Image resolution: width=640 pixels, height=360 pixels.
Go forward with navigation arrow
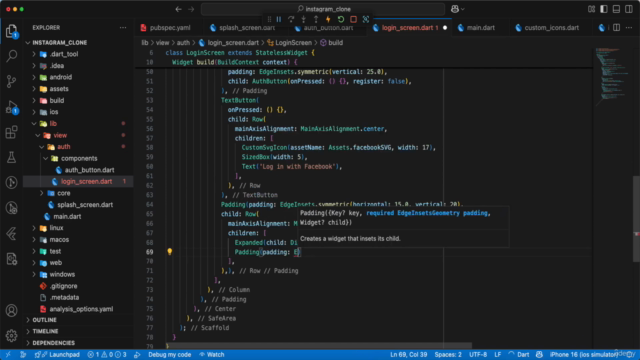[x=191, y=9]
